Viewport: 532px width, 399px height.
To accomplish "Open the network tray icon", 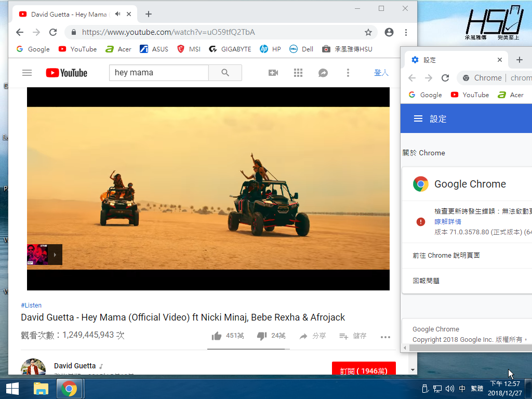I will tap(437, 389).
